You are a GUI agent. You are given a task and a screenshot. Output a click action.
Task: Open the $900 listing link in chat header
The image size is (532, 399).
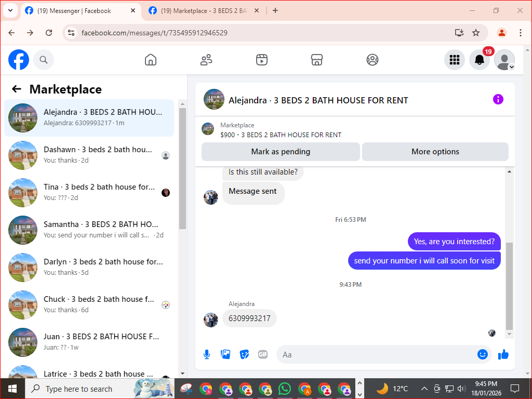click(x=281, y=135)
